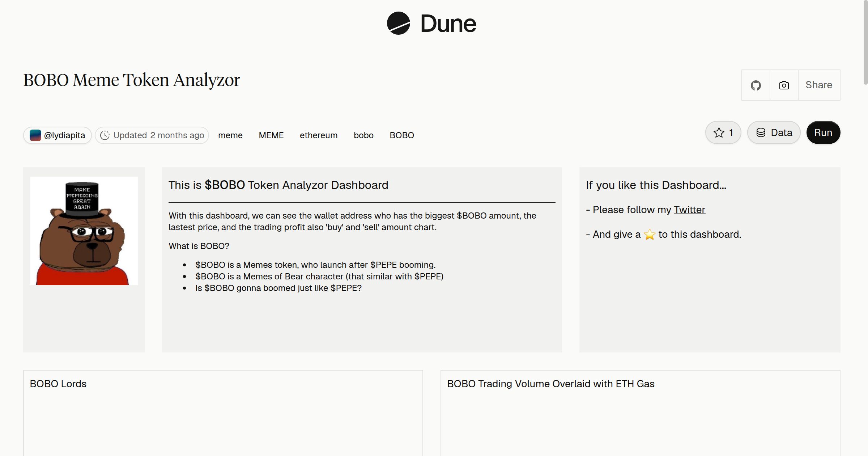868x456 pixels.
Task: Click the BOBO Meme Token Analyzor title
Action: tap(132, 80)
